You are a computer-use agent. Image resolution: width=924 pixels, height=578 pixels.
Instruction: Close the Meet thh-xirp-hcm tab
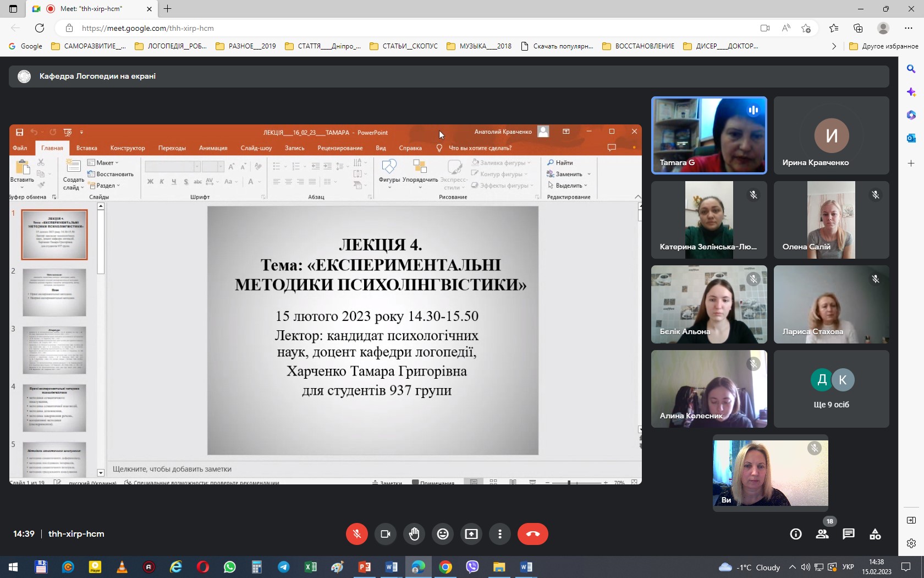(149, 9)
